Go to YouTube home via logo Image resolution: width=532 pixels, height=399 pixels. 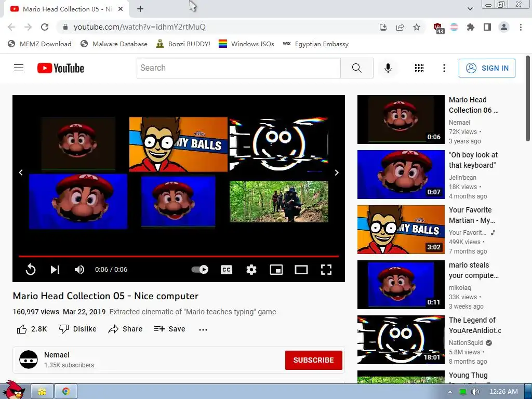[61, 68]
